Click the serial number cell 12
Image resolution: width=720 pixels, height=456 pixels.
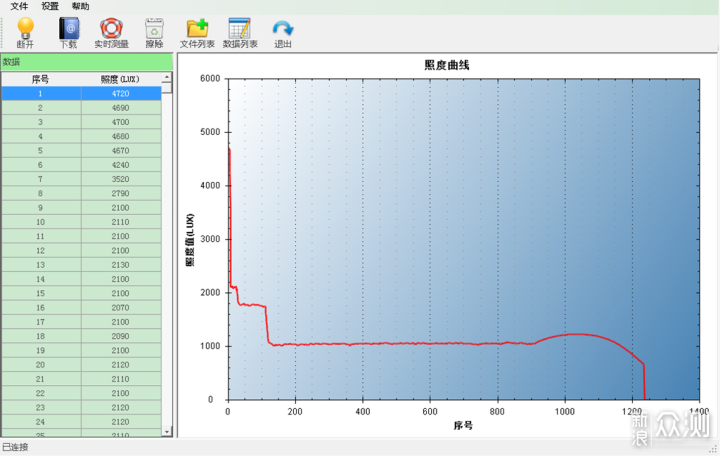click(x=41, y=250)
